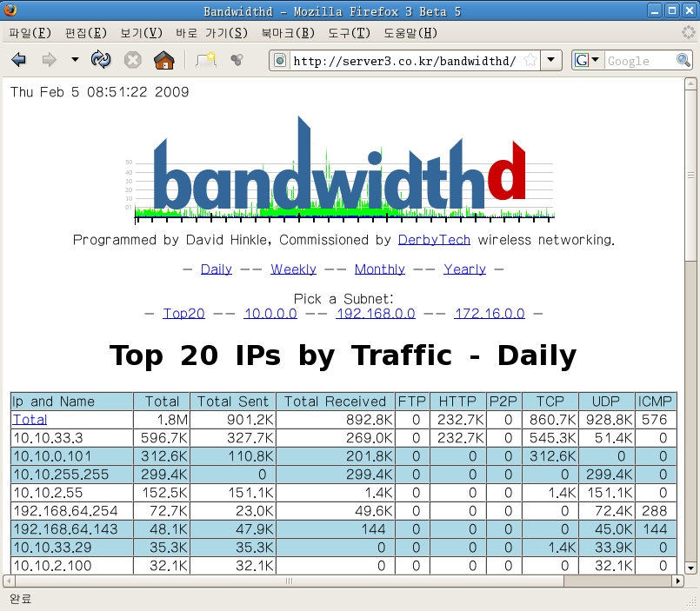Click the UDP column header
Viewport: 700px width, 611px height.
pos(606,402)
